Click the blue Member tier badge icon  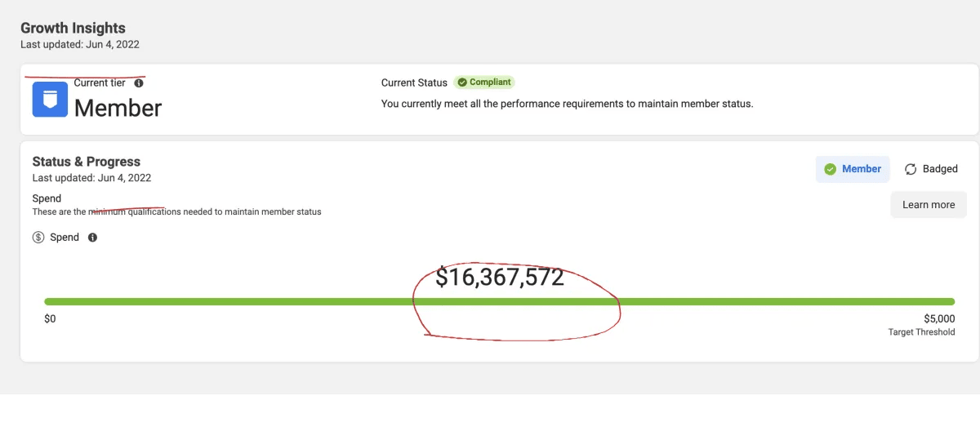(50, 100)
